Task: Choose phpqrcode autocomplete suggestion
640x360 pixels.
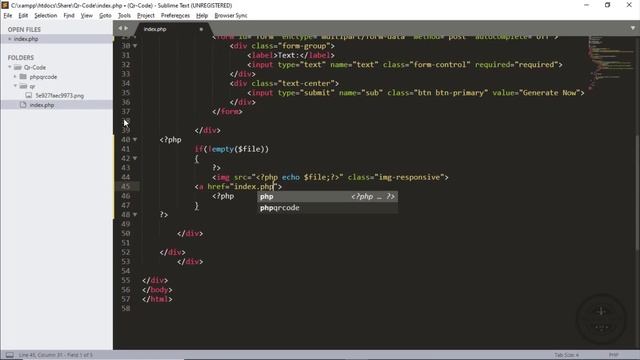Action: click(327, 208)
